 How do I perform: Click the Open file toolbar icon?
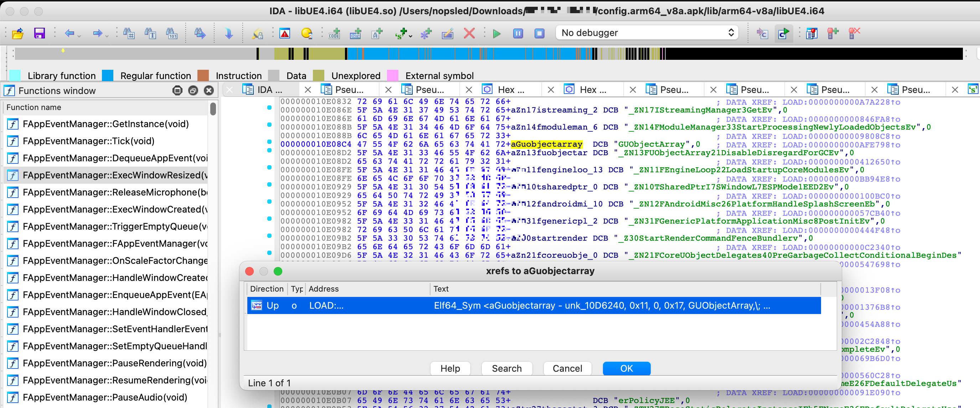17,33
